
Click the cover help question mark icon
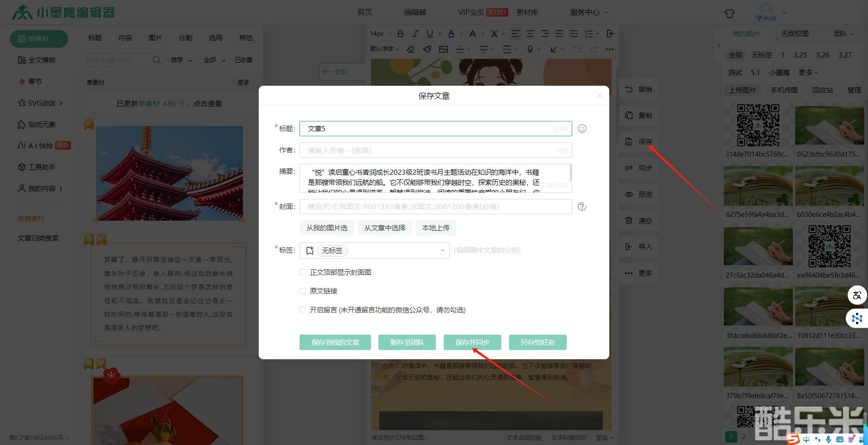582,207
